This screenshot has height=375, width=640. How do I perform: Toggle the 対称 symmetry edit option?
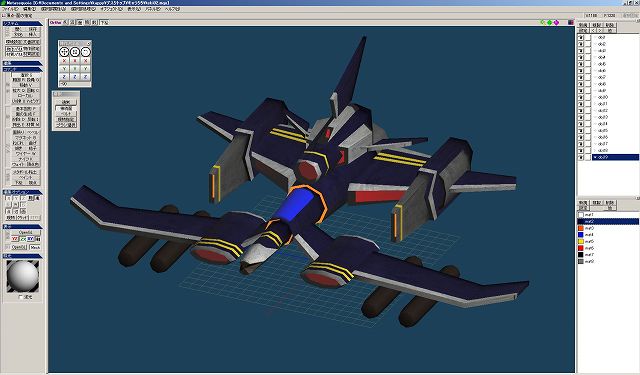11,217
